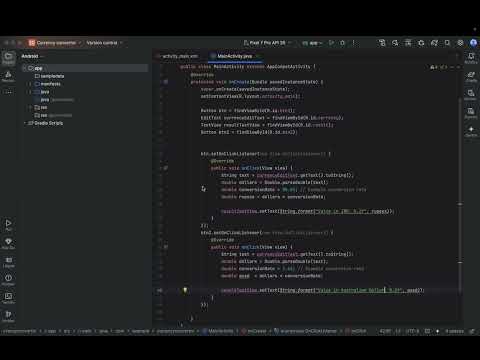Click the Run app play icon in toolbar

331,43
